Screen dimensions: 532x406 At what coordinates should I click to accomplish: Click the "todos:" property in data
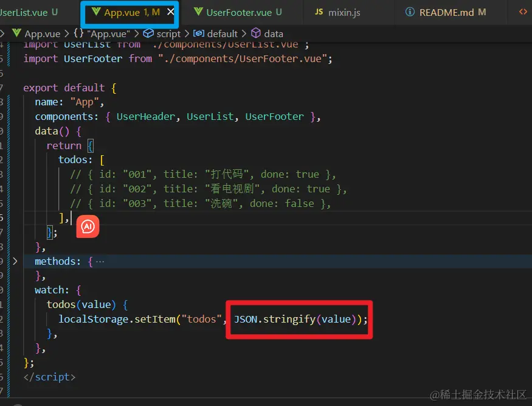75,159
